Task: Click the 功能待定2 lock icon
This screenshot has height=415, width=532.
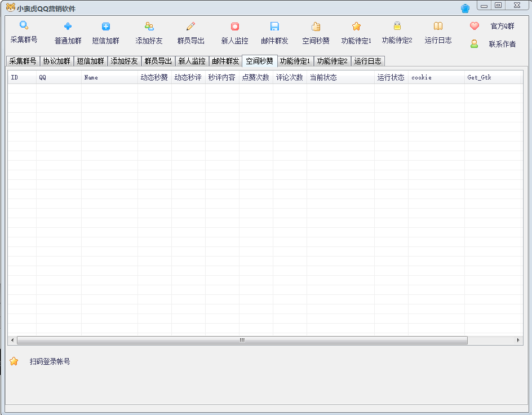Action: pyautogui.click(x=397, y=26)
